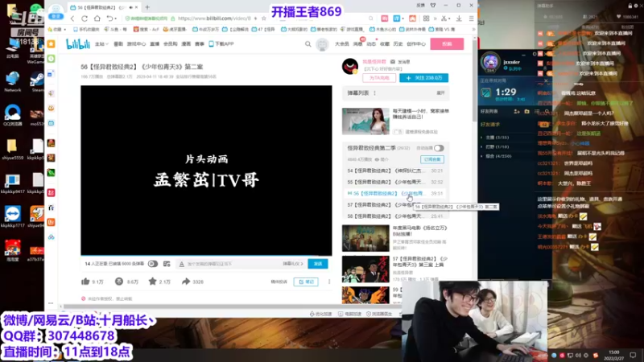Open the 大会员 nav item
644x362 pixels.
pyautogui.click(x=341, y=44)
